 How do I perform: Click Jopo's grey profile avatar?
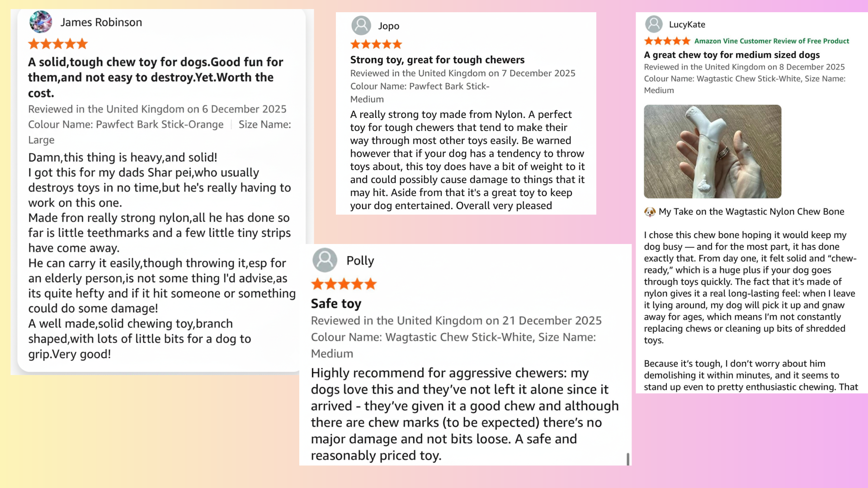pyautogui.click(x=361, y=26)
